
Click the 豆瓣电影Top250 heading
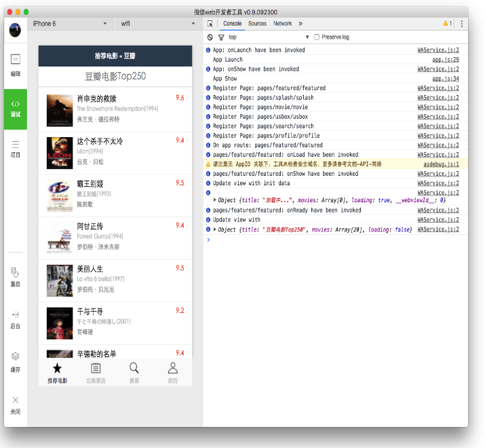(115, 76)
